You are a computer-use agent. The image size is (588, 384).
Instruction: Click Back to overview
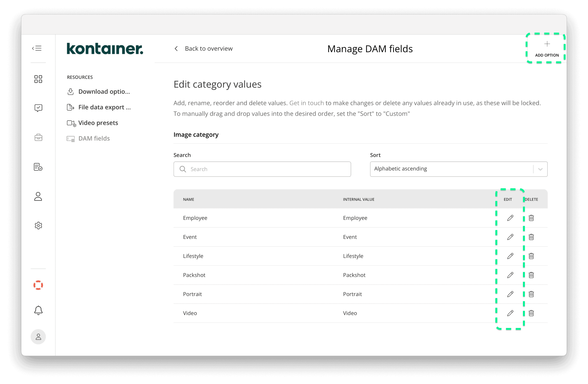(x=208, y=49)
